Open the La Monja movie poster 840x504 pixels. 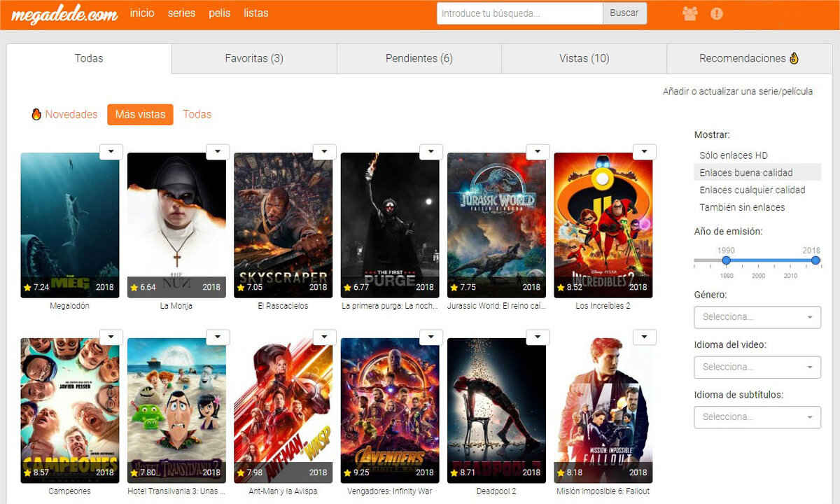click(176, 225)
